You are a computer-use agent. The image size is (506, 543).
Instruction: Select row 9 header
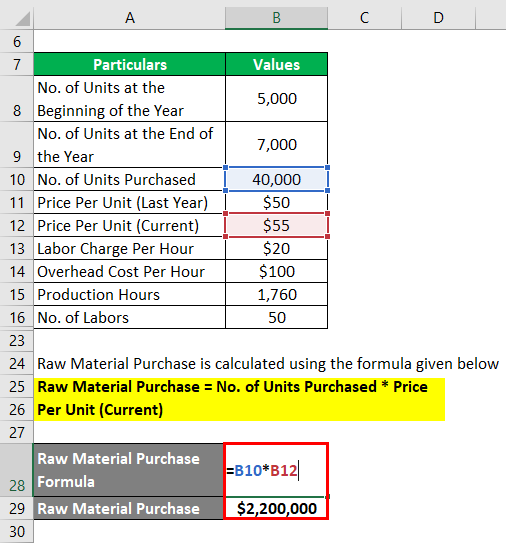17,145
